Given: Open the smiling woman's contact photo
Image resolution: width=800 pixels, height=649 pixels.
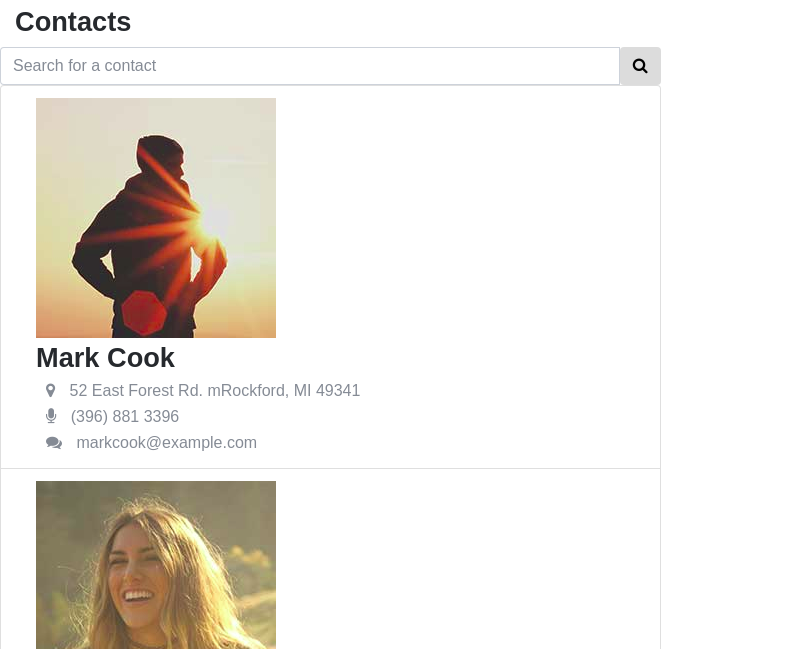Looking at the screenshot, I should [x=156, y=565].
